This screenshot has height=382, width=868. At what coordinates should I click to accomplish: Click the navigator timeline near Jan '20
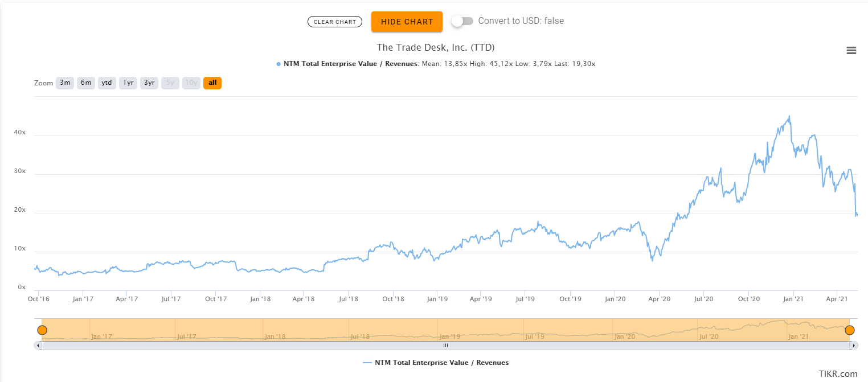tap(625, 336)
